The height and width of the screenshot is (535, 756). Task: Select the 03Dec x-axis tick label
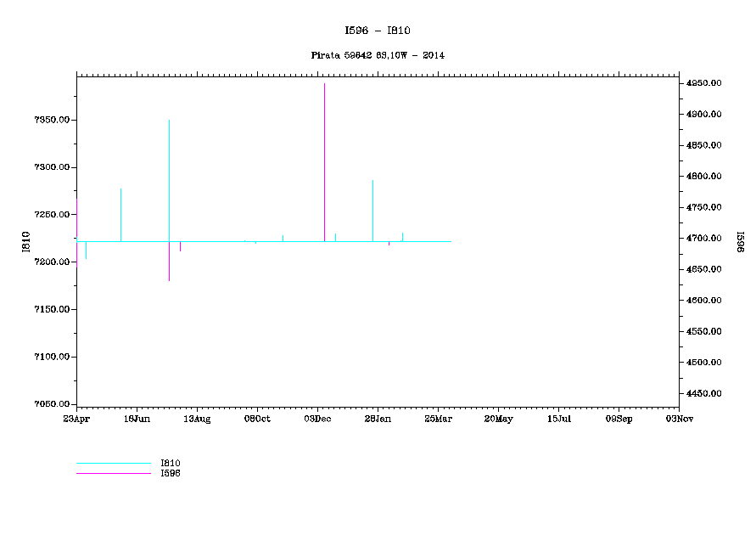click(x=317, y=419)
